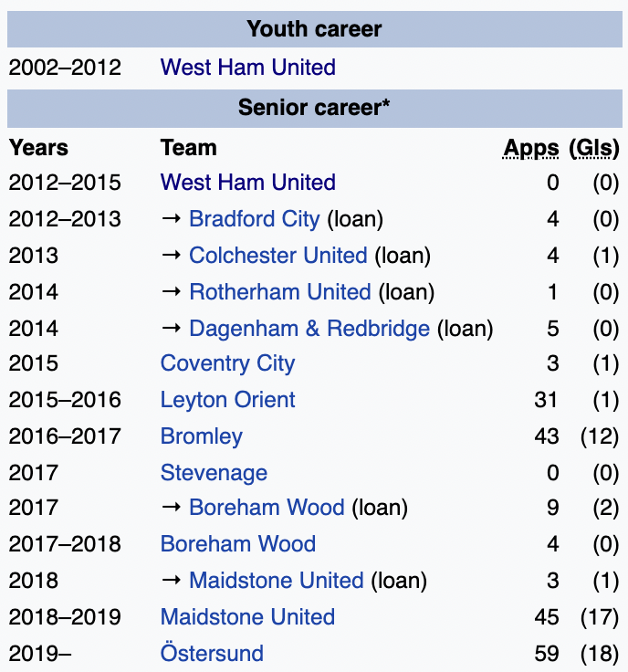This screenshot has height=672, width=628.
Task: Click the Bromley team link
Action: pos(201,436)
